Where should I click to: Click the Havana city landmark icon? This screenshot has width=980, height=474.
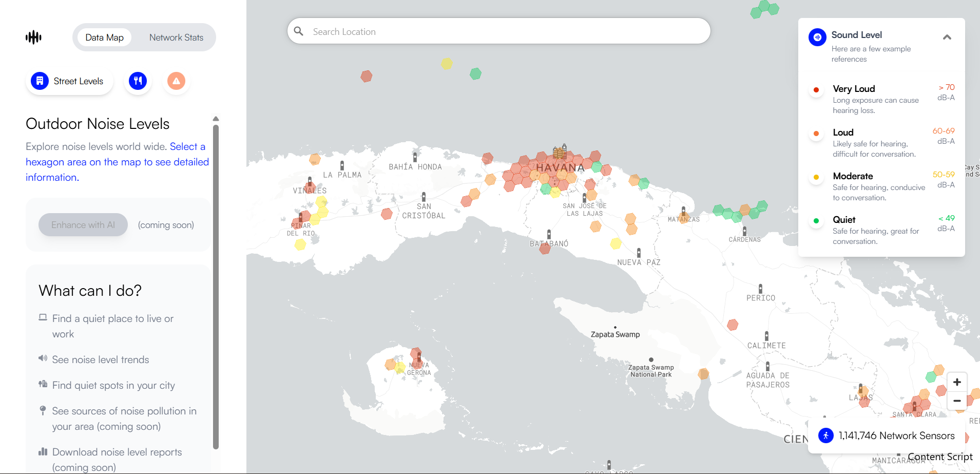560,151
